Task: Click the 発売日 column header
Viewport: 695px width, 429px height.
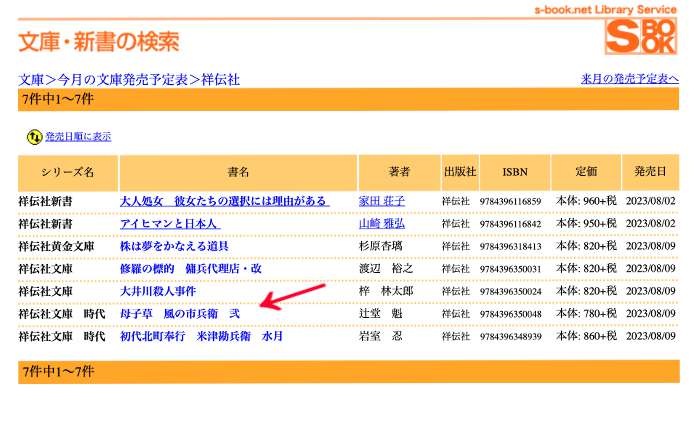Action: (x=650, y=173)
